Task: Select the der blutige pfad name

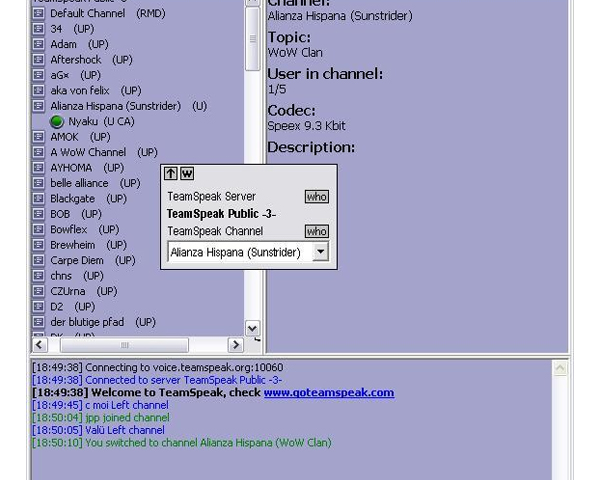Action: (87, 322)
